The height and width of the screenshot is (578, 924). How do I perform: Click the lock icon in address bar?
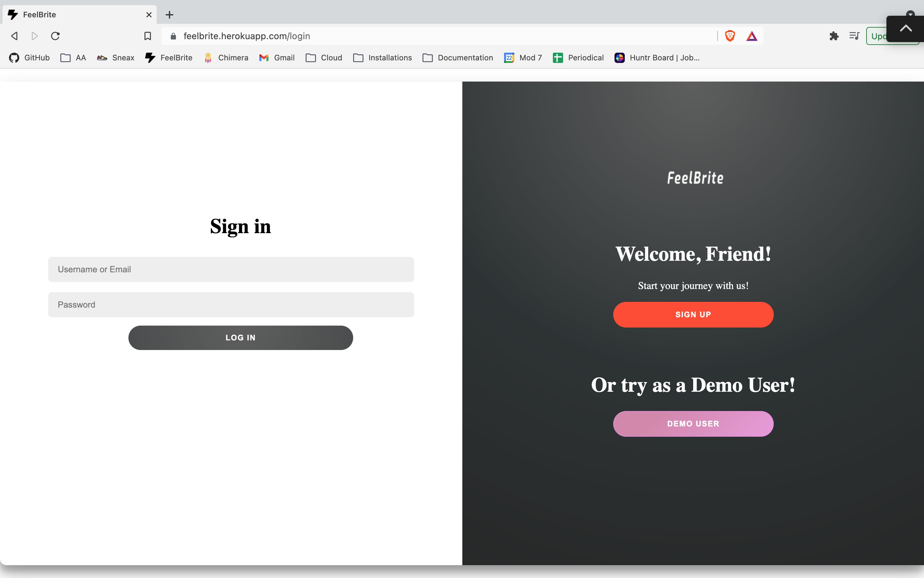(173, 36)
